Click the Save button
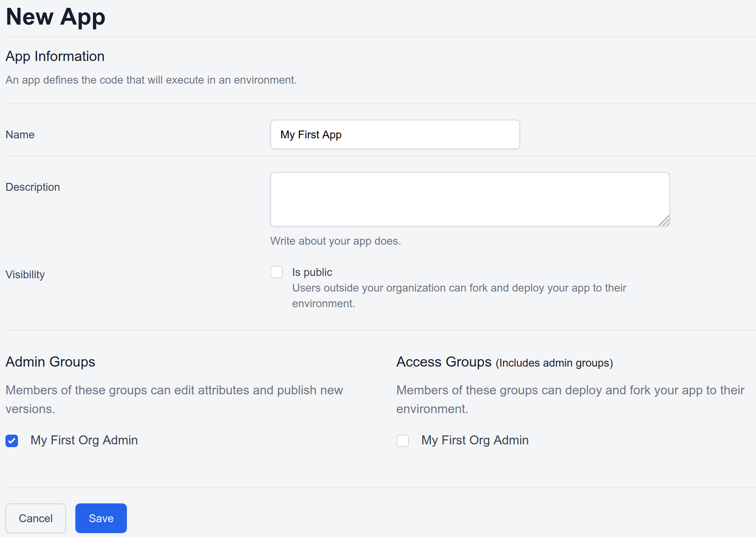This screenshot has width=756, height=537. point(101,518)
